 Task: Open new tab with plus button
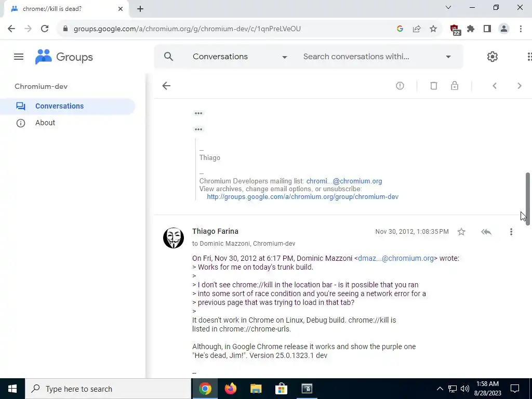point(140,9)
